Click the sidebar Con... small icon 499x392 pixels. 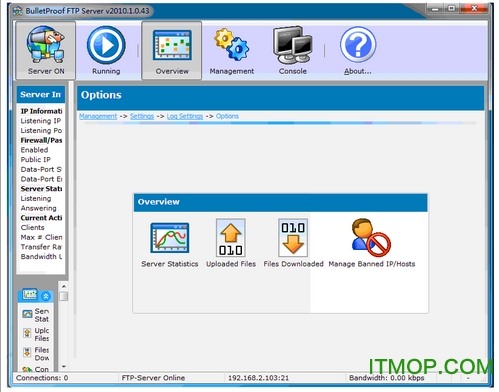27,369
